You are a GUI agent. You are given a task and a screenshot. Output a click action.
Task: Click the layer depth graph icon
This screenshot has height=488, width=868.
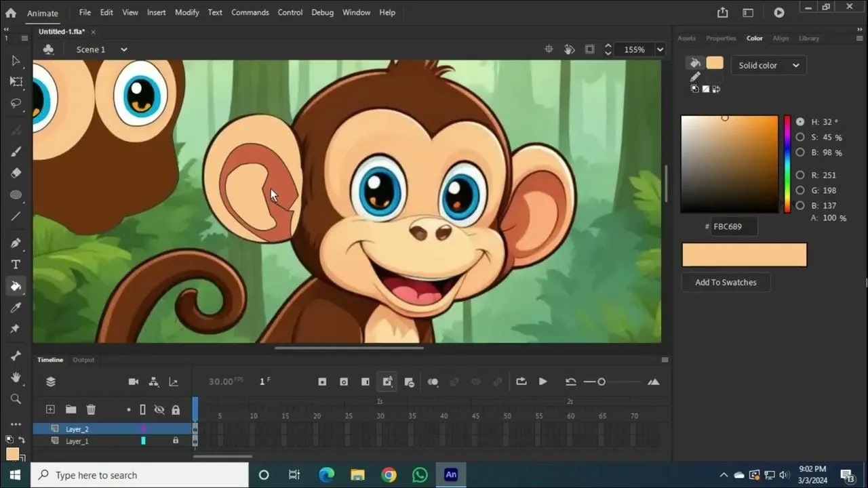point(174,382)
